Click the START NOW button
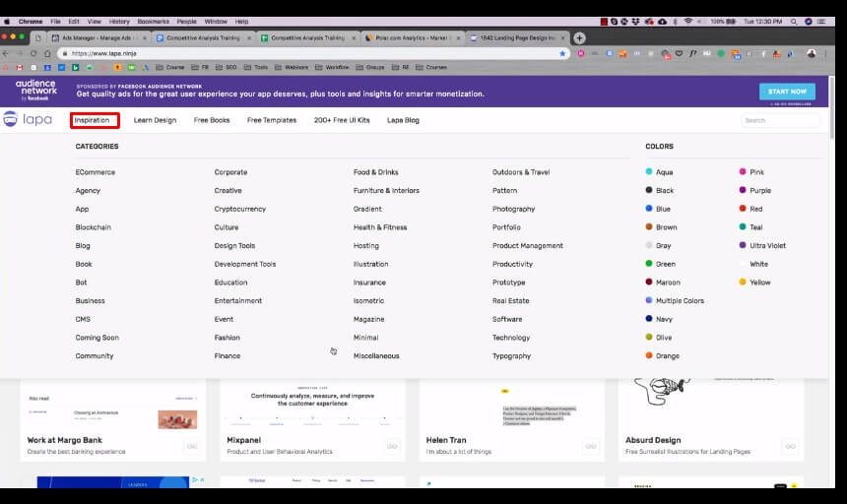The width and height of the screenshot is (847, 504). 787,92
